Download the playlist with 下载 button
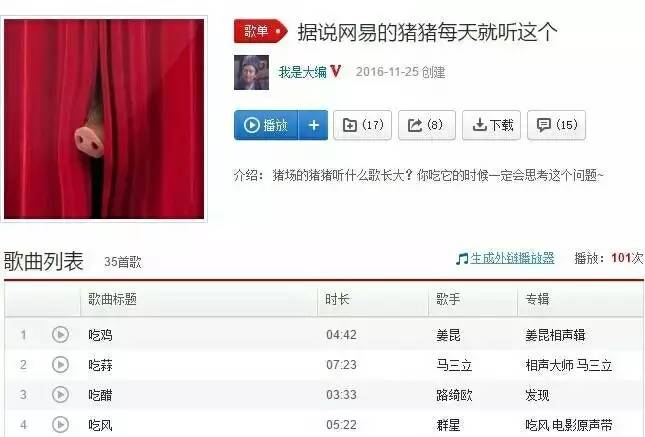Image resolution: width=645 pixels, height=437 pixels. (x=492, y=125)
